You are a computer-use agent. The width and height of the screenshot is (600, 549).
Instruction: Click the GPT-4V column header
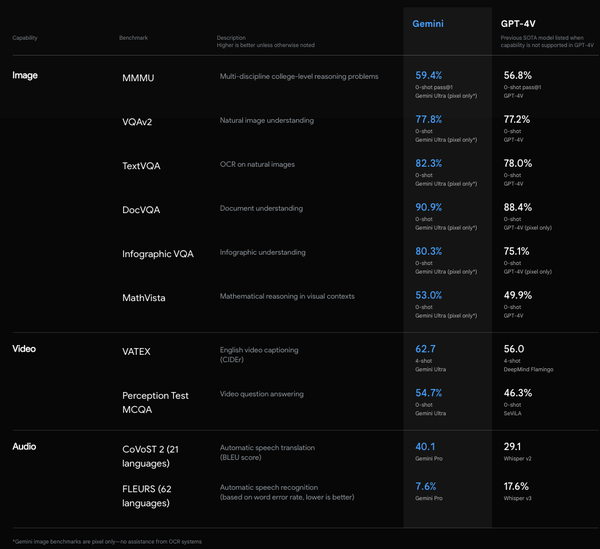tap(518, 24)
